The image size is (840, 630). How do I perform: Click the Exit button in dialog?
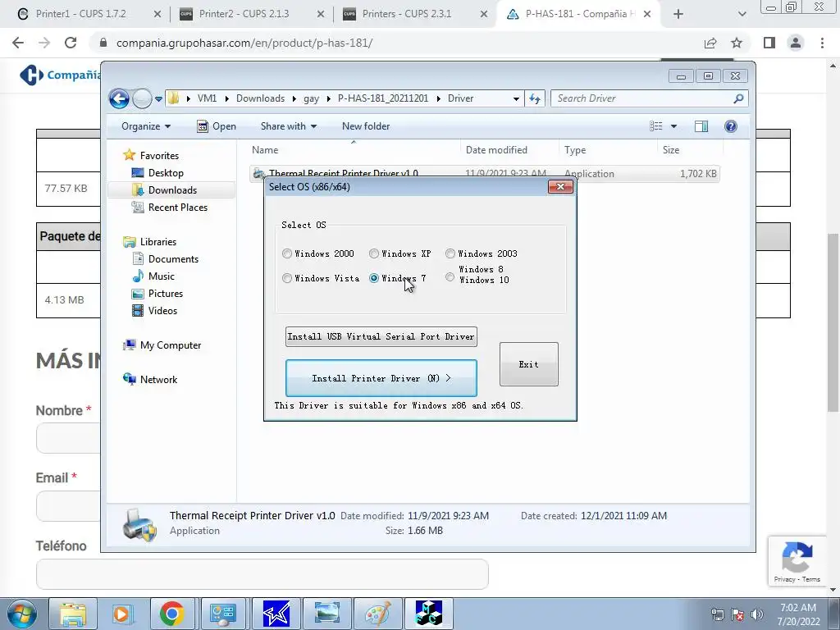(x=529, y=364)
